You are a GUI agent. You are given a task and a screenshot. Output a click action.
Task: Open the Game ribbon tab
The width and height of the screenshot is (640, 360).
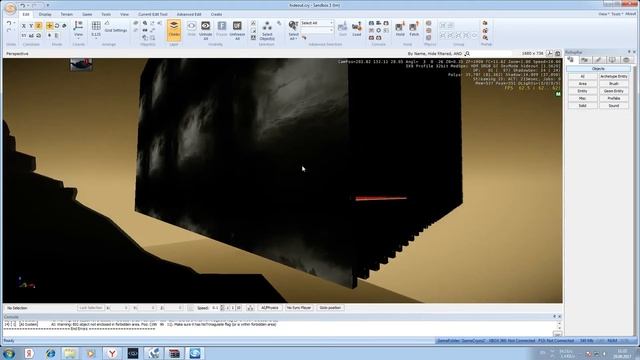pyautogui.click(x=87, y=14)
